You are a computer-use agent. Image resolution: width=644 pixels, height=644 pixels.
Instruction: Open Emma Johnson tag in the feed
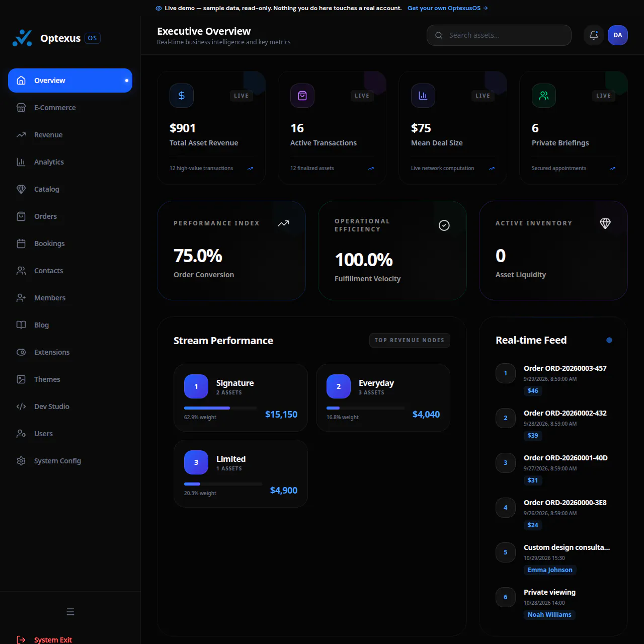550,570
